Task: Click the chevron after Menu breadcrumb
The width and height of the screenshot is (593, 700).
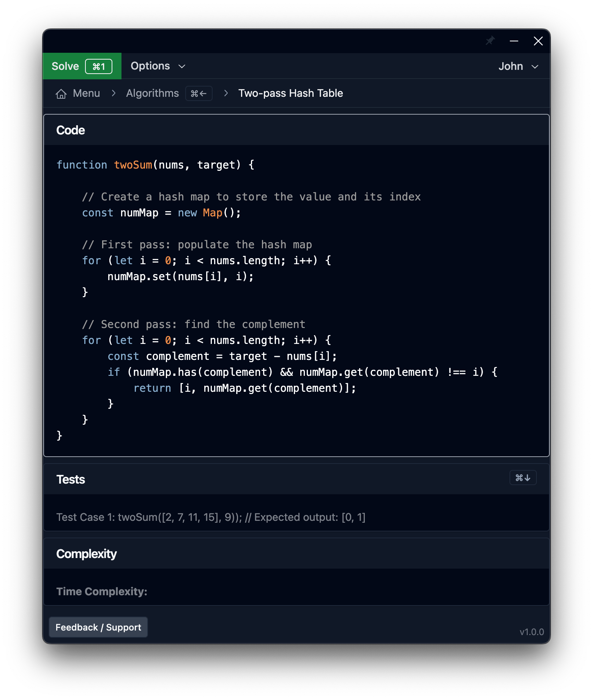Action: pyautogui.click(x=114, y=93)
